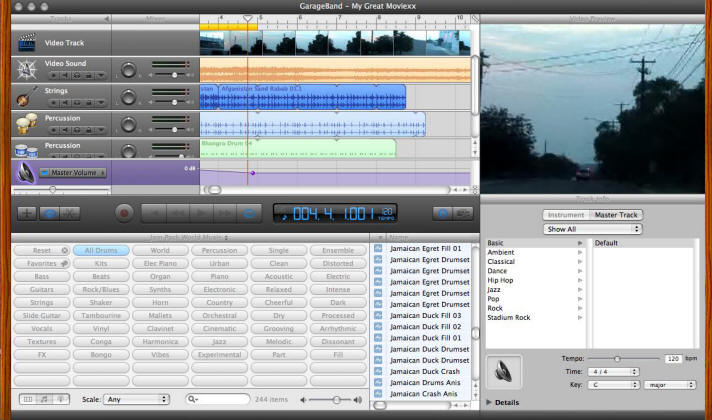
Task: Click the Favorites keyword button
Action: (x=42, y=263)
